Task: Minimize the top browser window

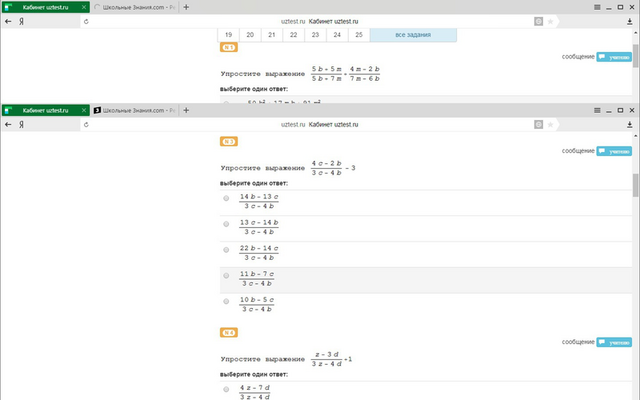Action: [609, 7]
